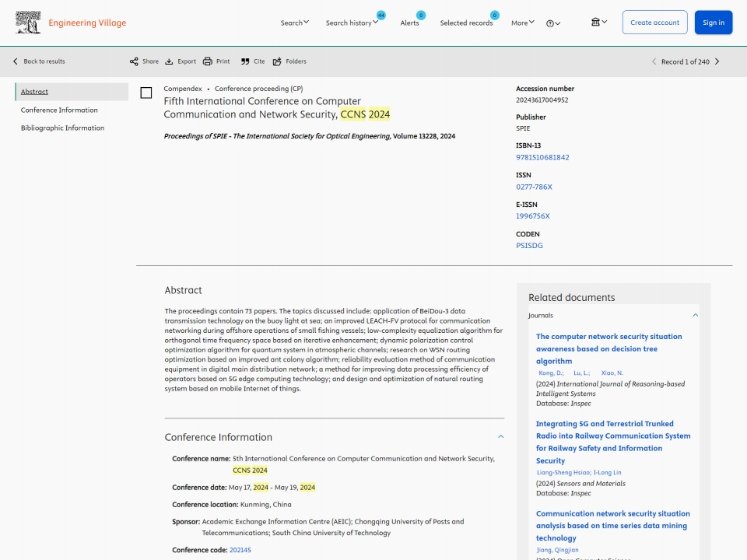Open the Search history dropdown
Image resolution: width=747 pixels, height=560 pixels.
pos(352,23)
